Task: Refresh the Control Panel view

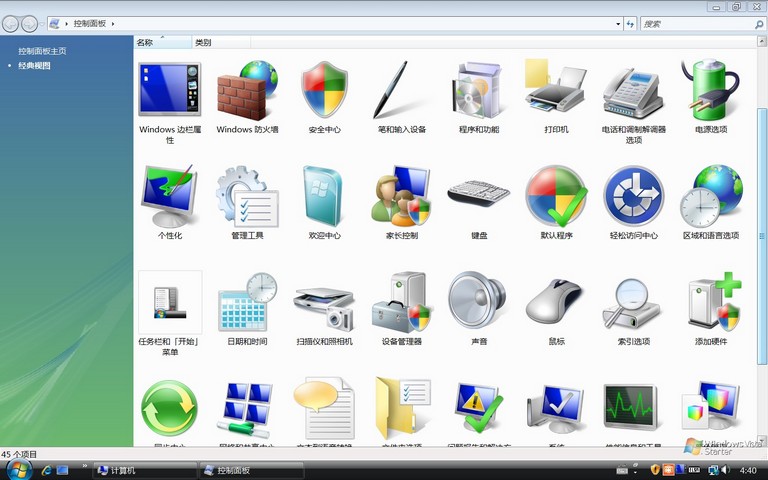Action: coord(630,24)
